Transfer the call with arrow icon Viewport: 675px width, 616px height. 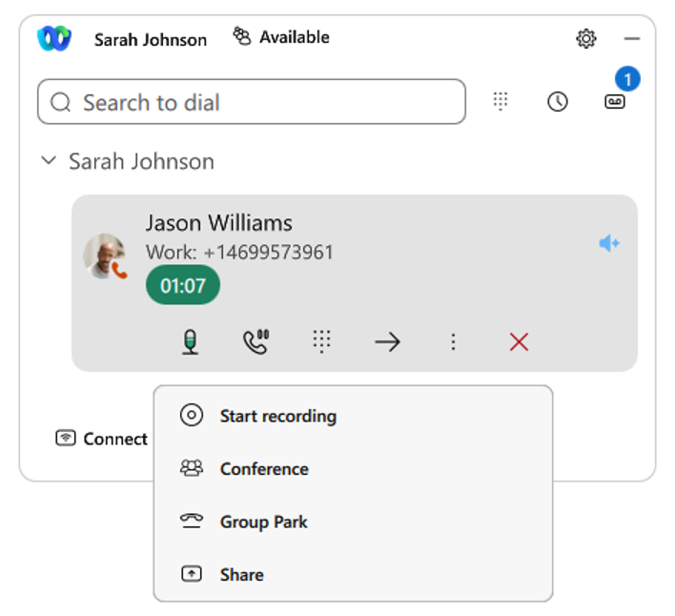coord(387,342)
